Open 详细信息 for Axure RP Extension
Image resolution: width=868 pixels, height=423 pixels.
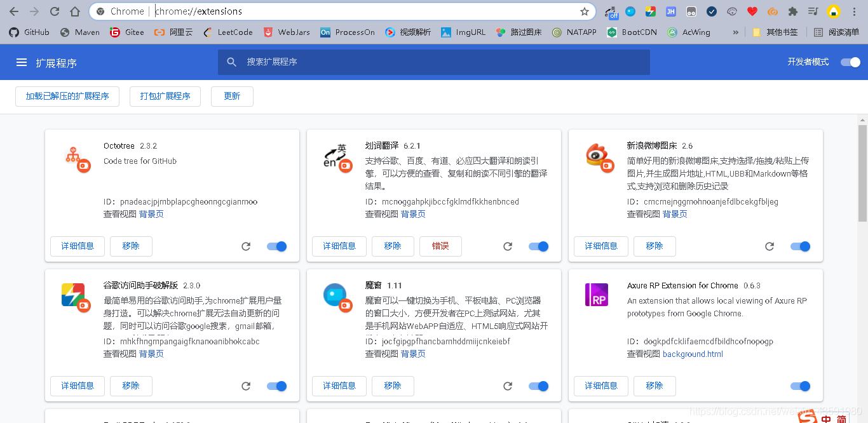pyautogui.click(x=601, y=386)
